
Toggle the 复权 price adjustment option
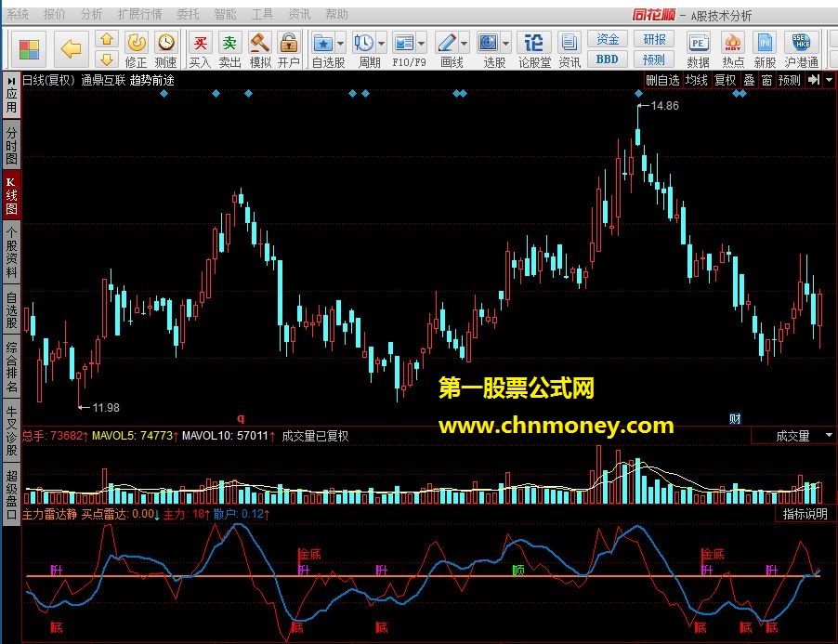tap(726, 80)
